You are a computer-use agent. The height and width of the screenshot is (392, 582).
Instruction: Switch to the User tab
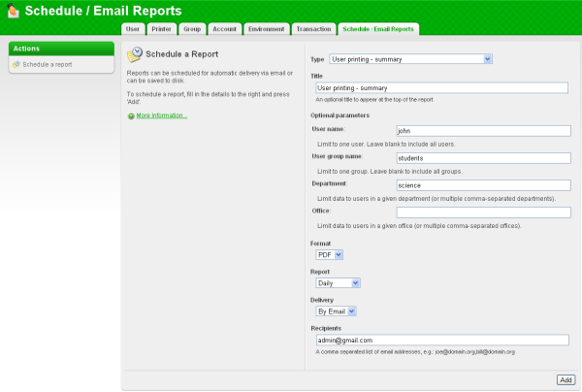click(133, 29)
